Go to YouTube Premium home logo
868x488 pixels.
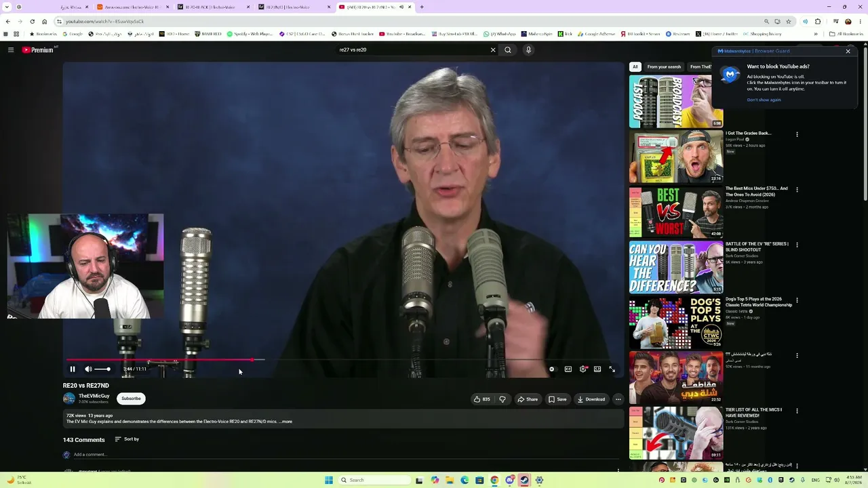pyautogui.click(x=37, y=49)
